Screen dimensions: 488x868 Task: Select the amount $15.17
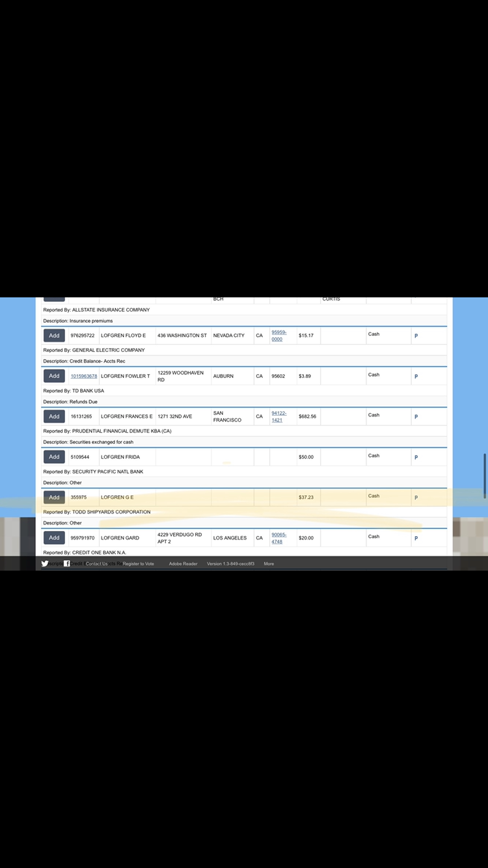(306, 336)
